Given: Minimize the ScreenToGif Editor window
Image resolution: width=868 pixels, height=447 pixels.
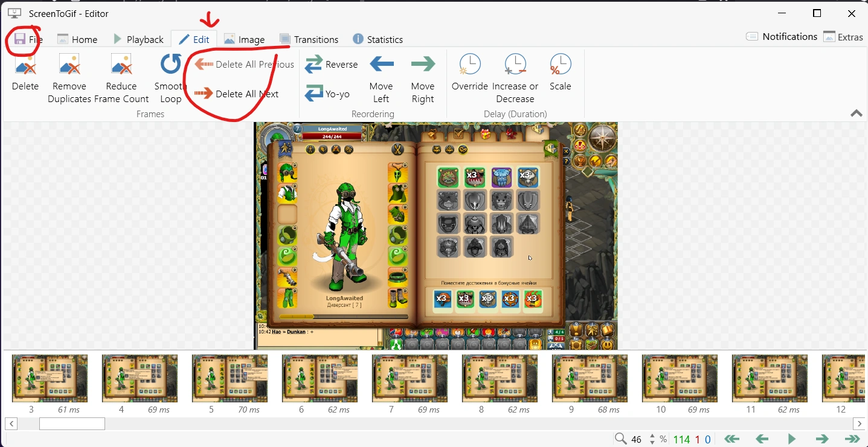Looking at the screenshot, I should click(x=783, y=13).
